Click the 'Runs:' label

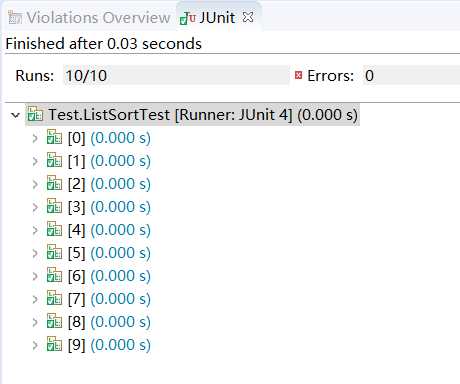(x=35, y=76)
